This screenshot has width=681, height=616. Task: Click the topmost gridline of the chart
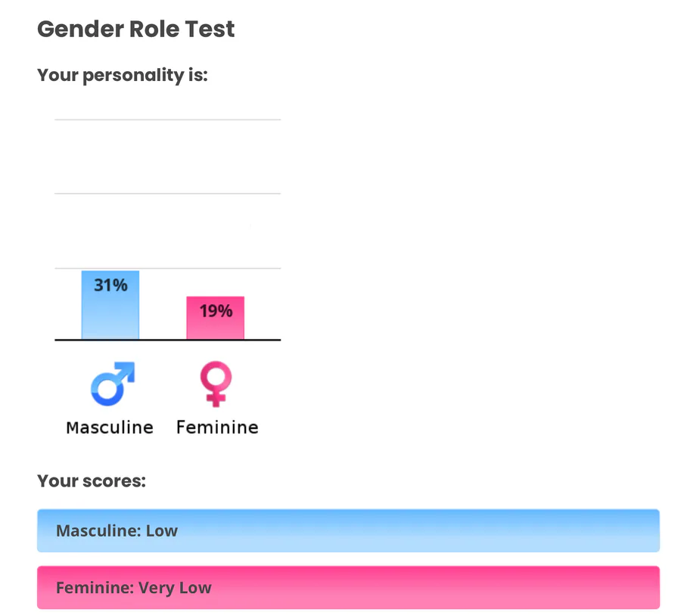[167, 120]
